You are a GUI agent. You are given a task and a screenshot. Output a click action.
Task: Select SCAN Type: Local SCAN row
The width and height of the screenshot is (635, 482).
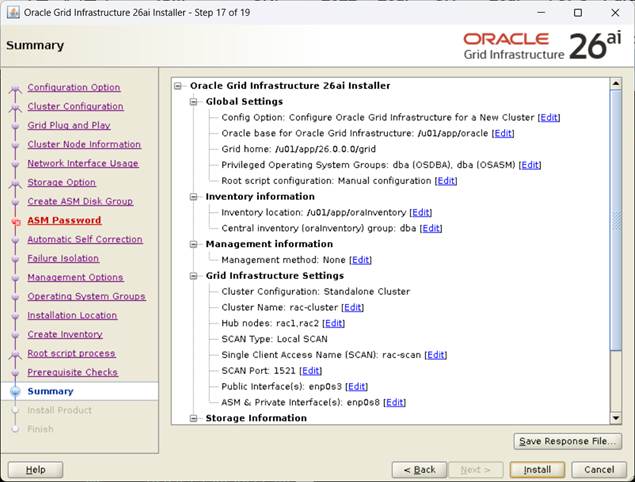[274, 339]
